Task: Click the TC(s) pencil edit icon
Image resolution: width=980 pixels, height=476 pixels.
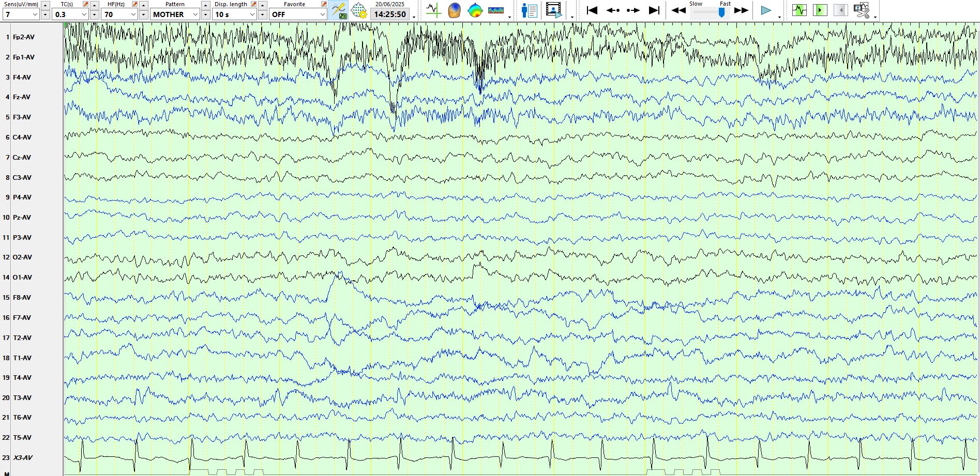Action: (x=85, y=4)
